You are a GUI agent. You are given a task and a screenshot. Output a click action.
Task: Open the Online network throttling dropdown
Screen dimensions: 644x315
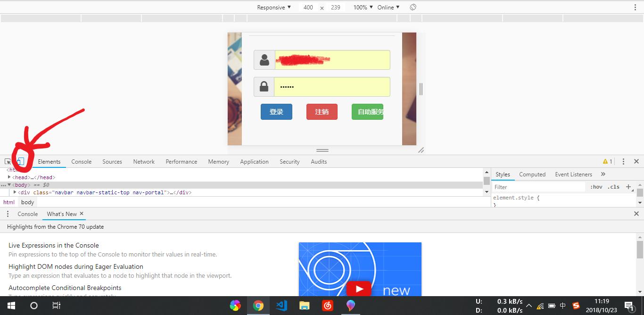tap(388, 7)
